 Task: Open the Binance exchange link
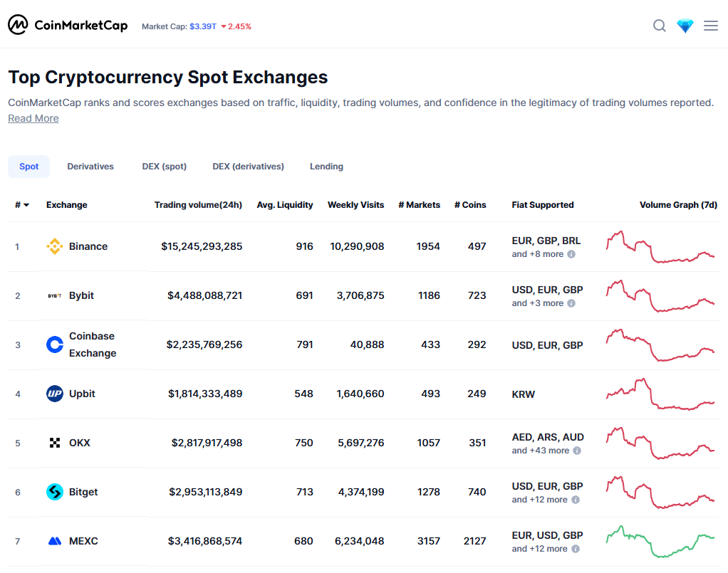click(x=88, y=246)
